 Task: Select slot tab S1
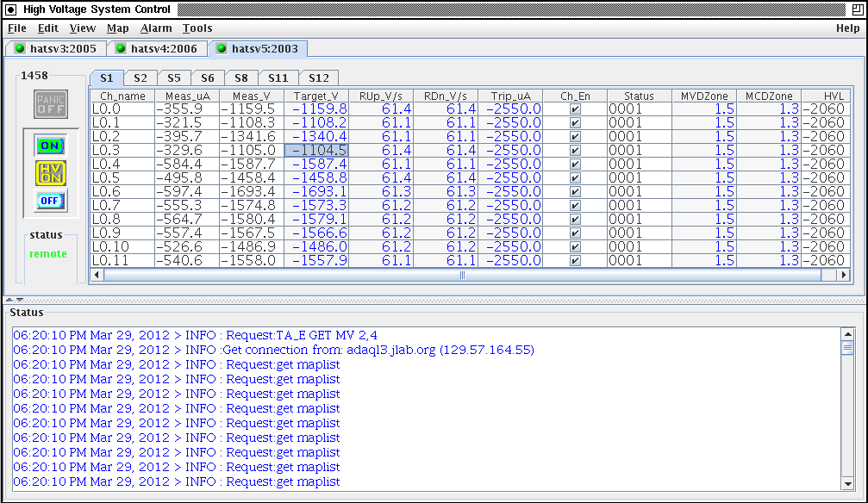(x=107, y=78)
